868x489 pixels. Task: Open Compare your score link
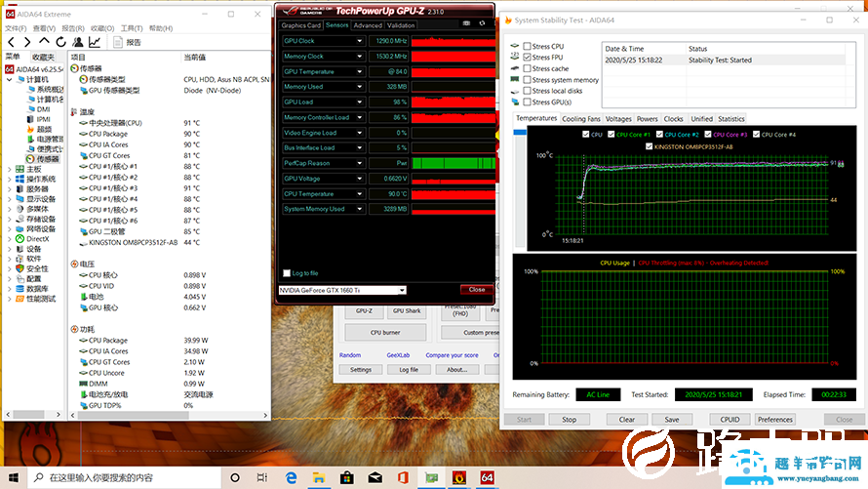[x=452, y=355]
